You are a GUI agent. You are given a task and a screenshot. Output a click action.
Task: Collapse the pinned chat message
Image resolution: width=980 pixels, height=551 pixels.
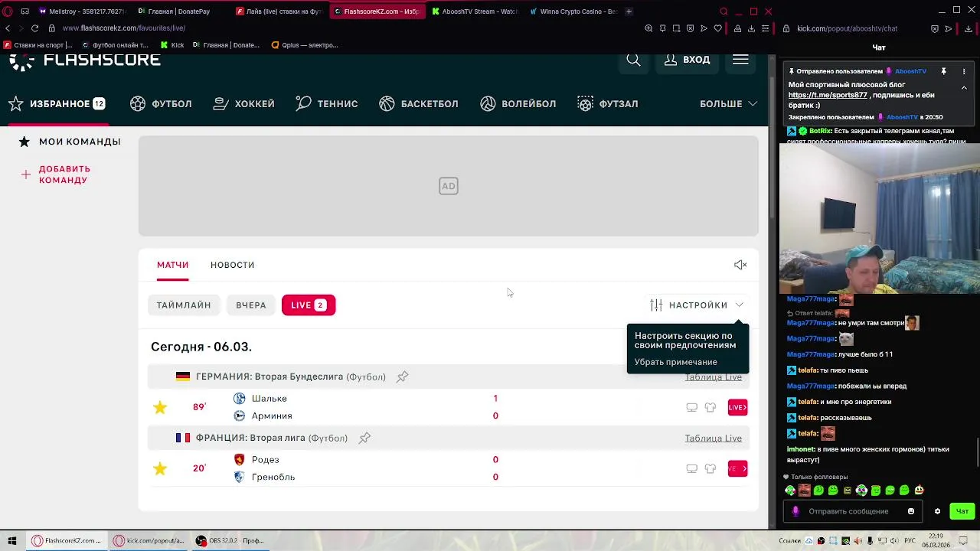pos(964,88)
